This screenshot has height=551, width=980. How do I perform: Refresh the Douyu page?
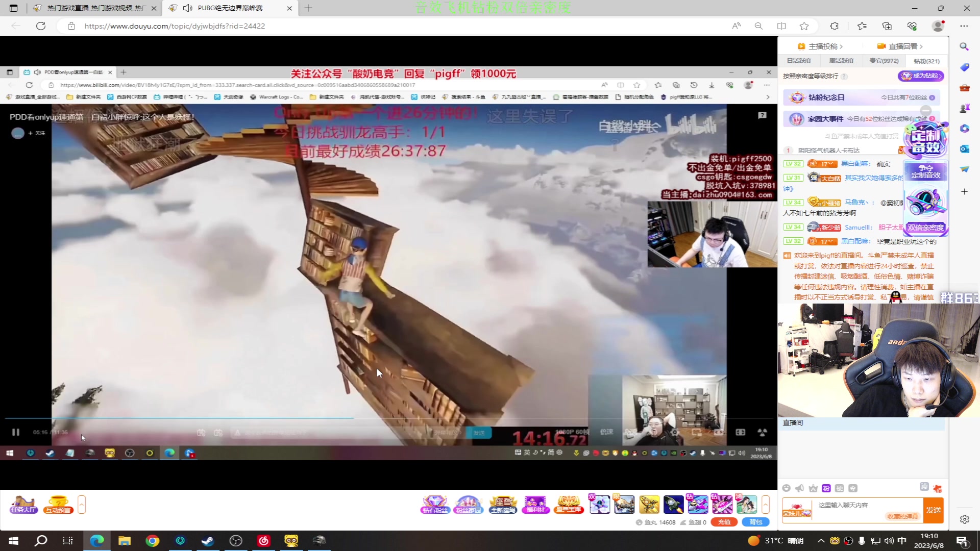pos(41,26)
